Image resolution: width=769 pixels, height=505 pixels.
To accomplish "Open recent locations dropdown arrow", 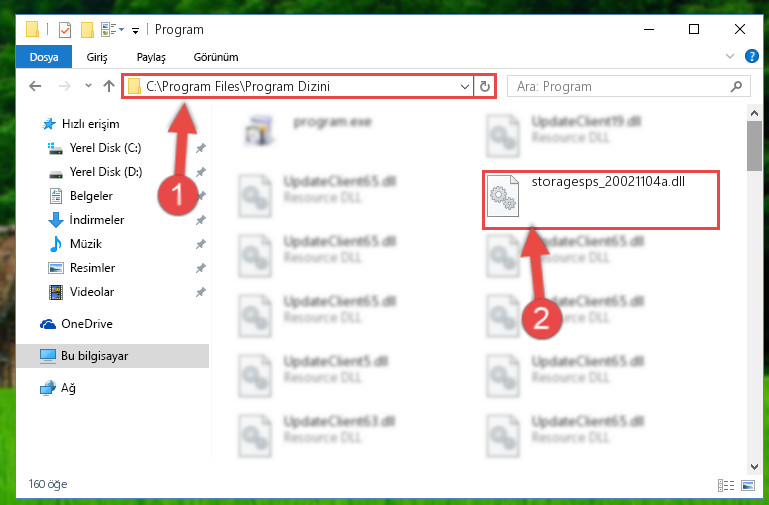I will point(88,86).
